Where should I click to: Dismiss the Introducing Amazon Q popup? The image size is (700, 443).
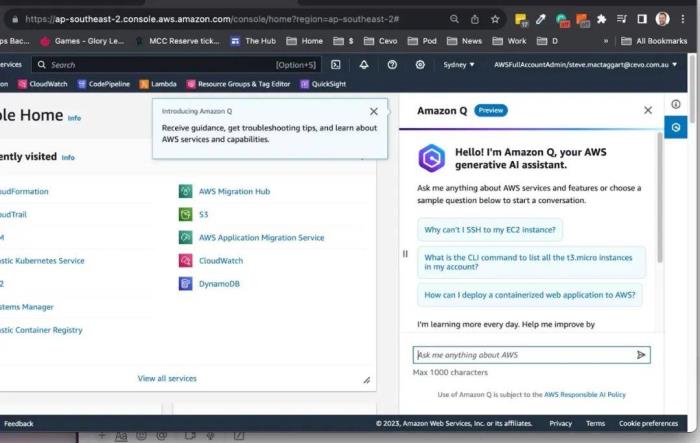[374, 111]
